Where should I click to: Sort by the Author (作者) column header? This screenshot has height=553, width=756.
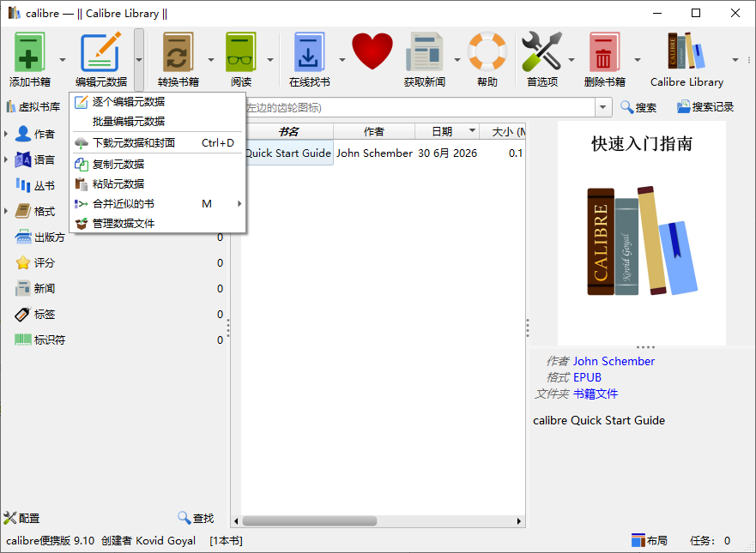coord(373,131)
